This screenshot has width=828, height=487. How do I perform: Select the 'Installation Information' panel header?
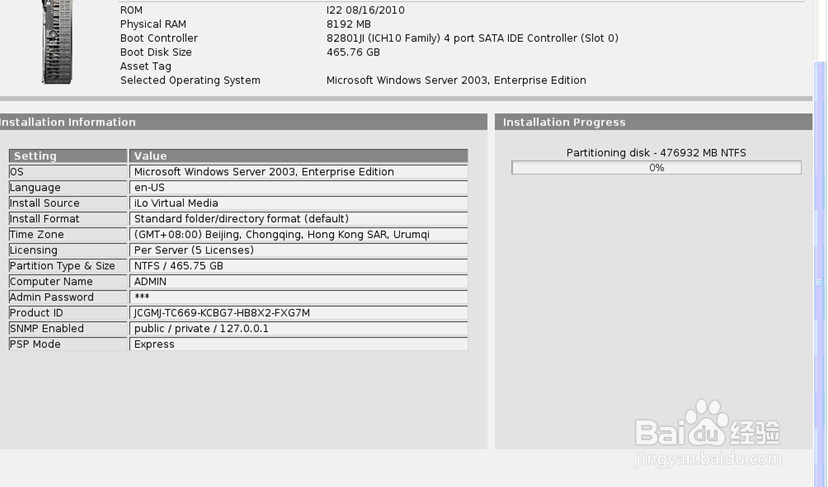(243, 122)
